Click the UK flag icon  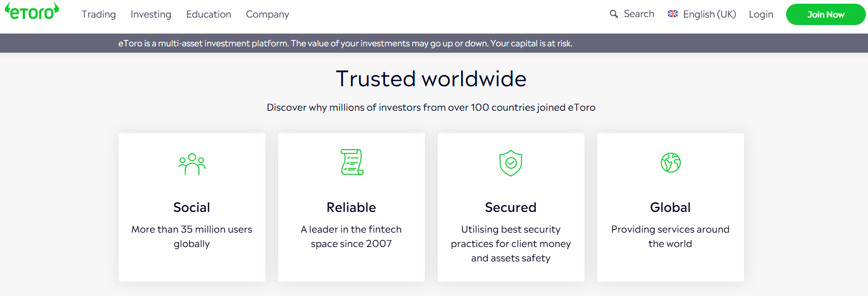pos(673,14)
